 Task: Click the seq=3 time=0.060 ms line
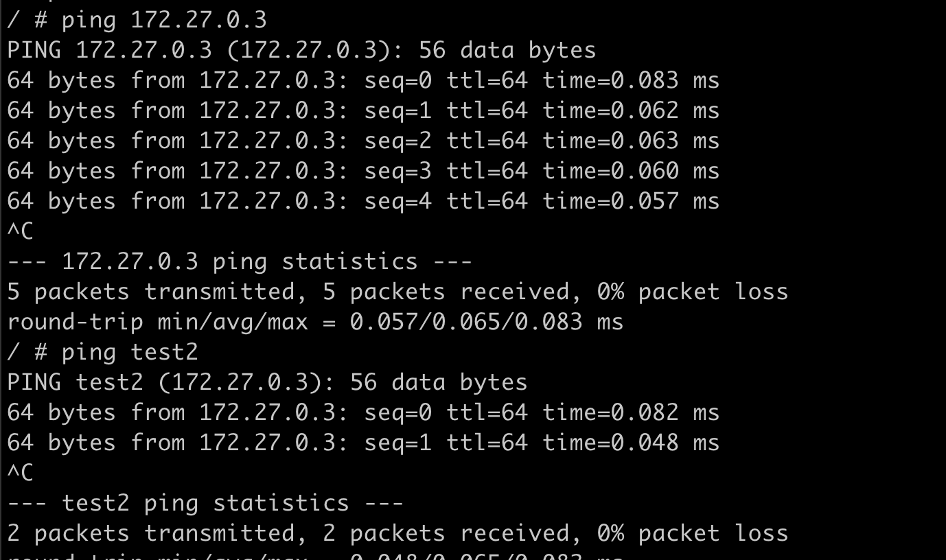(x=363, y=171)
